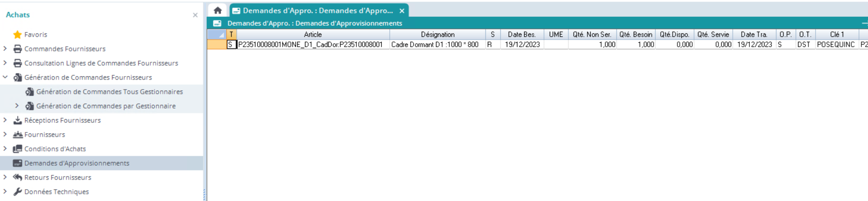Expand the Consultation Lignes de Commandes node
The width and height of the screenshot is (868, 201).
point(5,63)
